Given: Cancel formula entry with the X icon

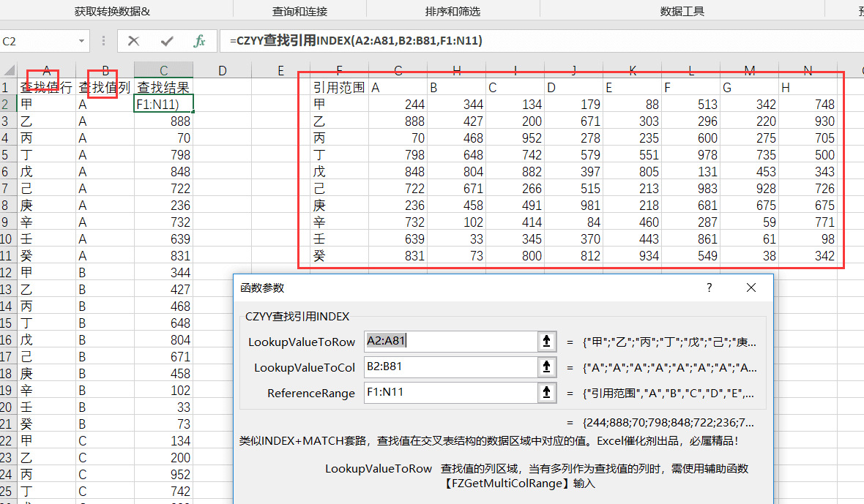Looking at the screenshot, I should [x=133, y=41].
